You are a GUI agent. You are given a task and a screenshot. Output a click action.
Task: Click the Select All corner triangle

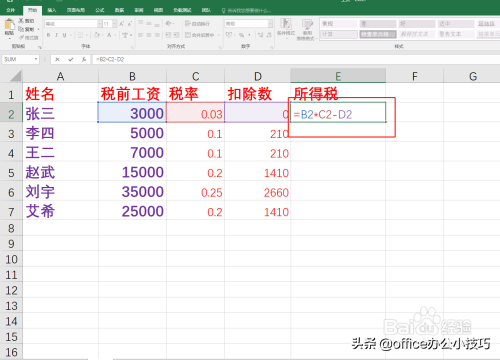tap(15, 76)
